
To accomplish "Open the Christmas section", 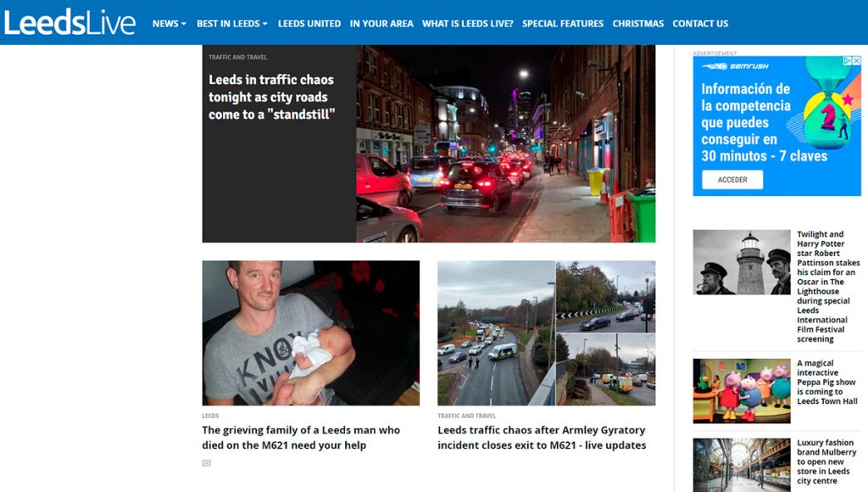I will (x=637, y=24).
